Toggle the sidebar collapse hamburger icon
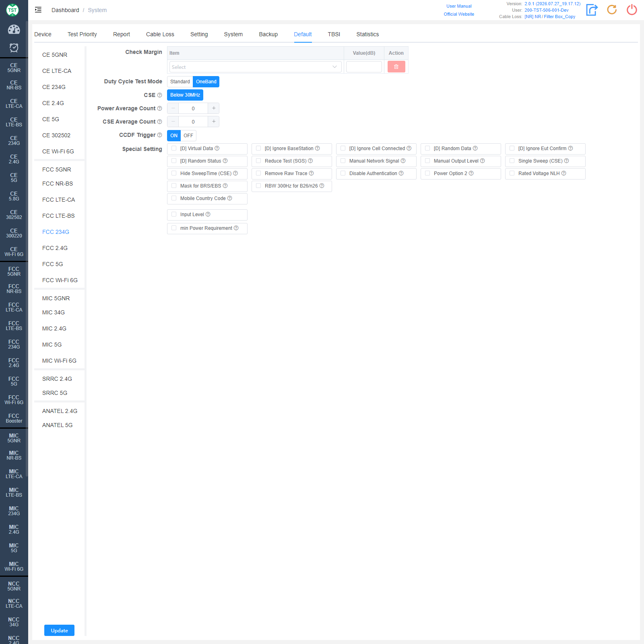644x644 pixels. tap(38, 10)
